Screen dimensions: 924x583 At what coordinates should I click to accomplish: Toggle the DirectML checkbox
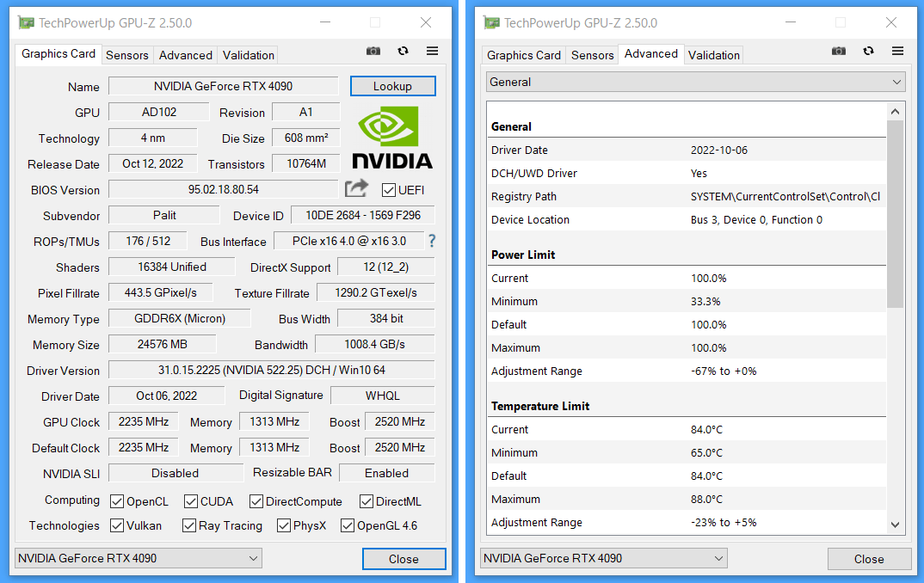click(367, 501)
